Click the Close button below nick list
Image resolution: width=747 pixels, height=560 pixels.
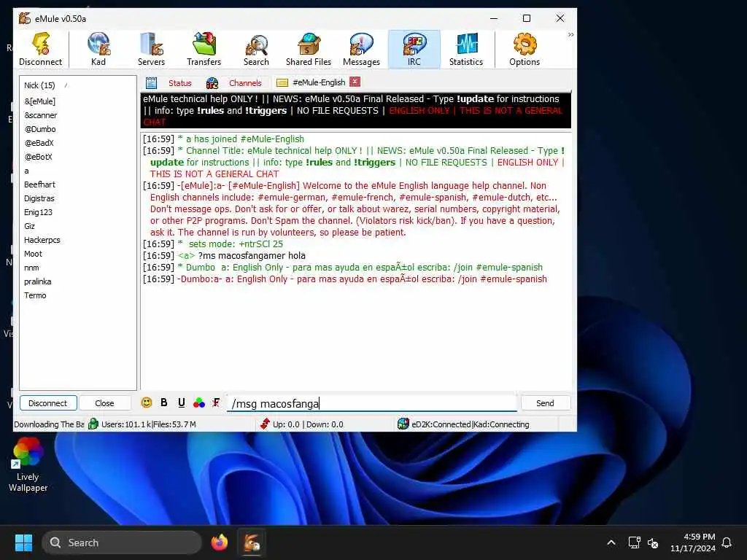104,403
